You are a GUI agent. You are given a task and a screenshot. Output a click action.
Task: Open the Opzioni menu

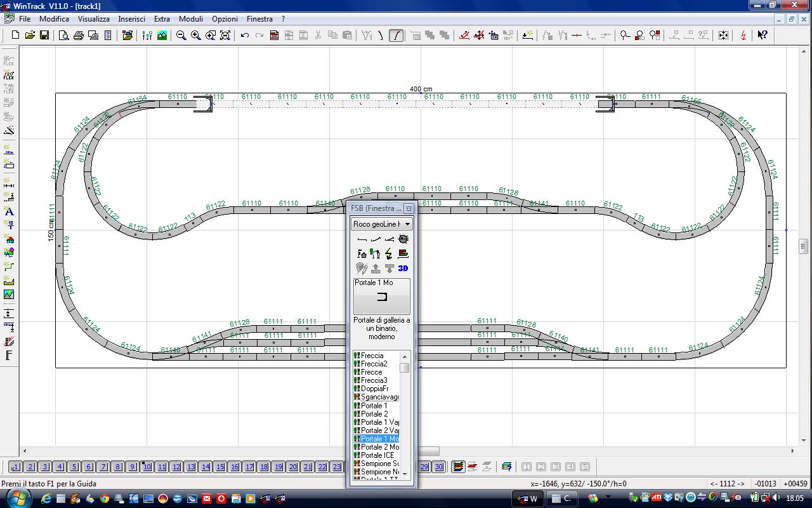tap(225, 19)
